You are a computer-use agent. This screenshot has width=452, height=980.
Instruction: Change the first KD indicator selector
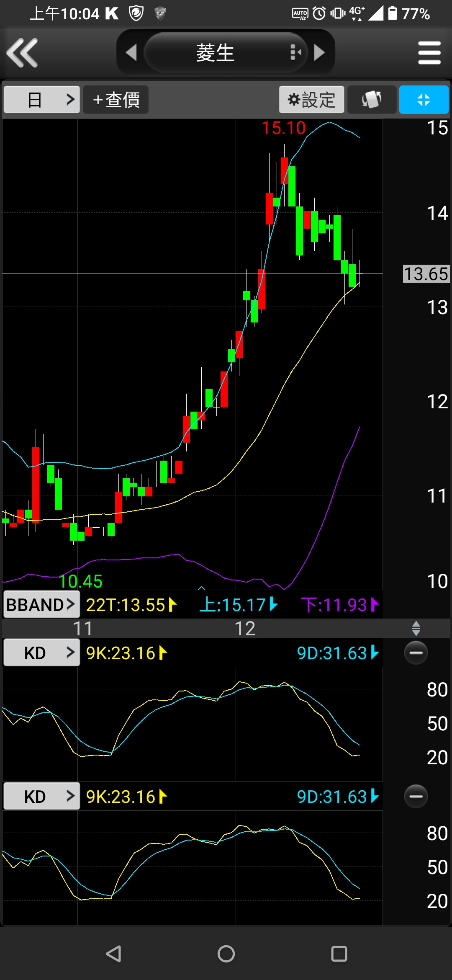(41, 653)
